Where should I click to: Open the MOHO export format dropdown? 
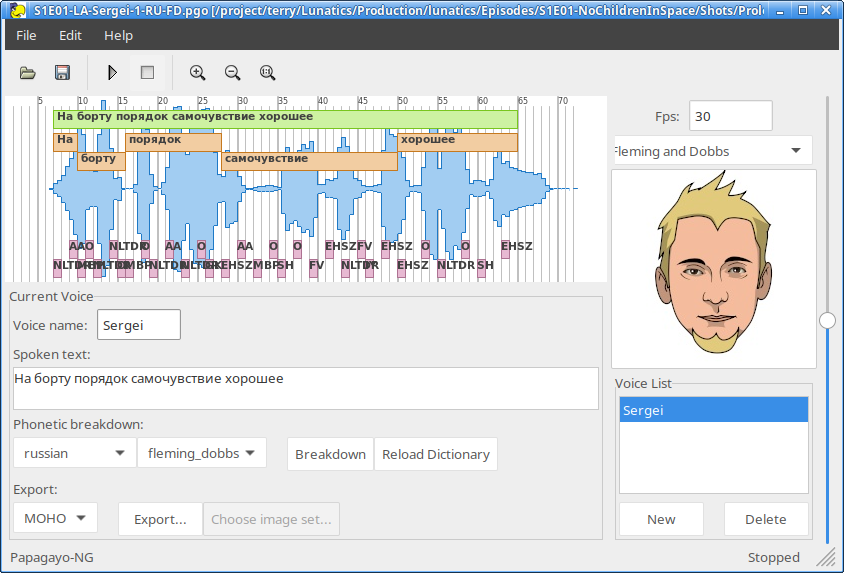click(x=55, y=519)
